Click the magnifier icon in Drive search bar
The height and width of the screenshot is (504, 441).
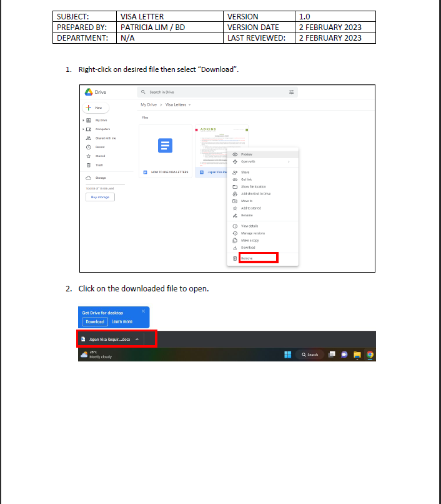click(143, 92)
